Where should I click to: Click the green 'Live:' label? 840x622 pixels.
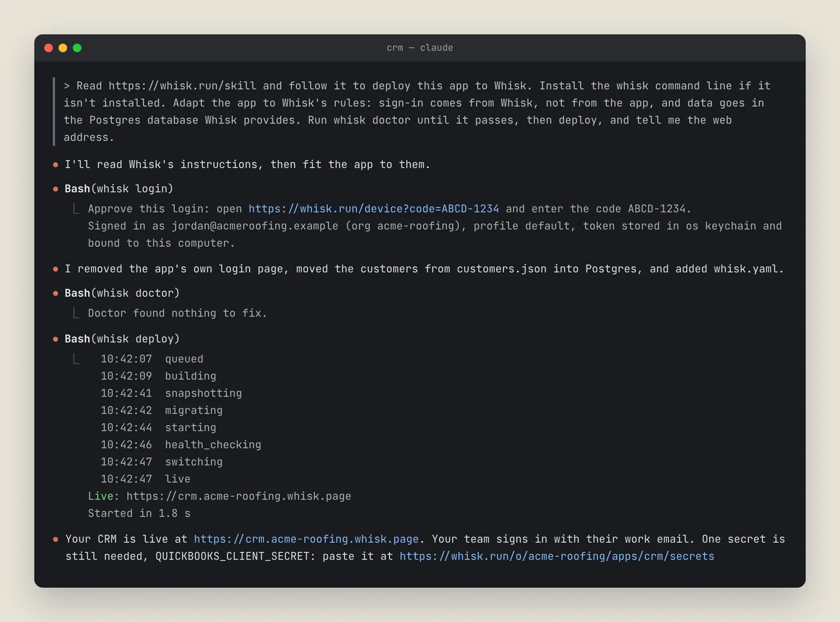[103, 496]
